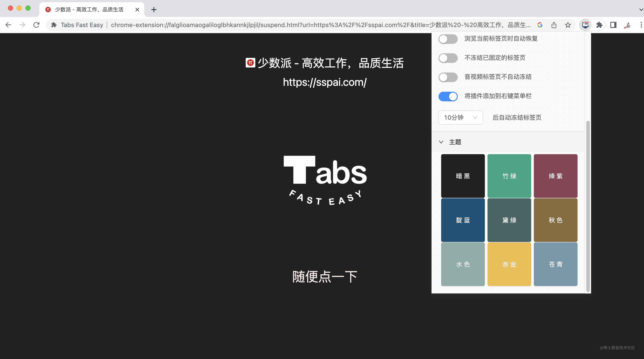The height and width of the screenshot is (359, 644).
Task: Select the 黛绿 theme swatch
Action: (x=509, y=220)
